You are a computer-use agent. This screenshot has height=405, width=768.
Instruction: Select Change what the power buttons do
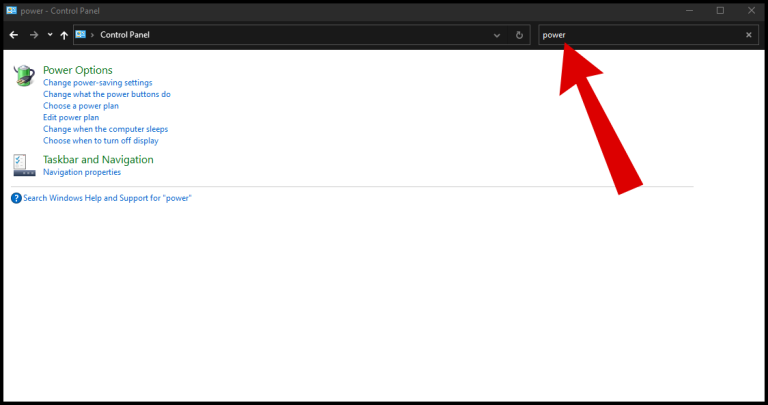[107, 94]
